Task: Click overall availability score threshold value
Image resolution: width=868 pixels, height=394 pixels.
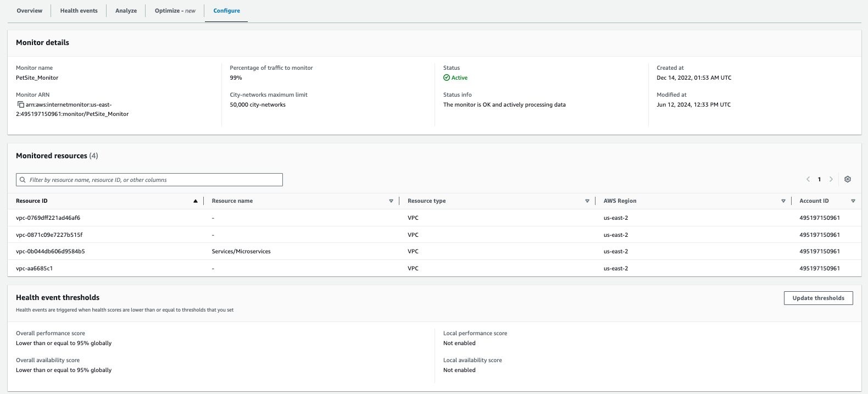Action: pyautogui.click(x=64, y=370)
